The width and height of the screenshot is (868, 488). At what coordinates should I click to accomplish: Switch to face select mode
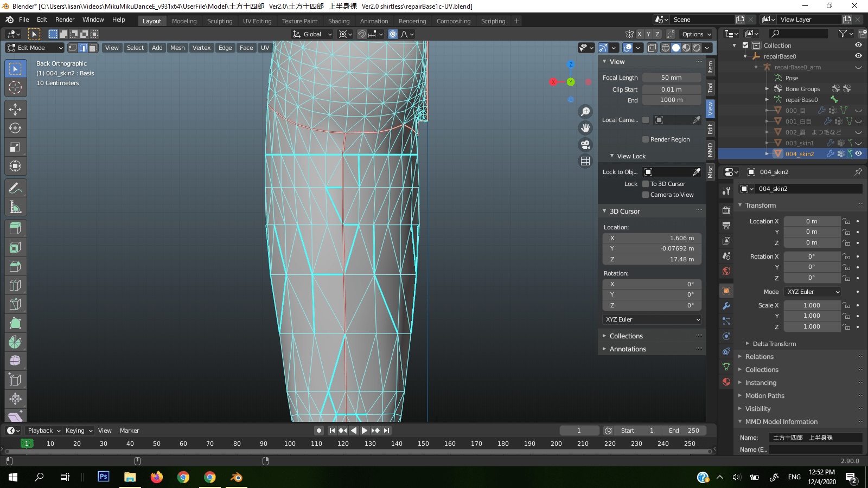(x=93, y=48)
